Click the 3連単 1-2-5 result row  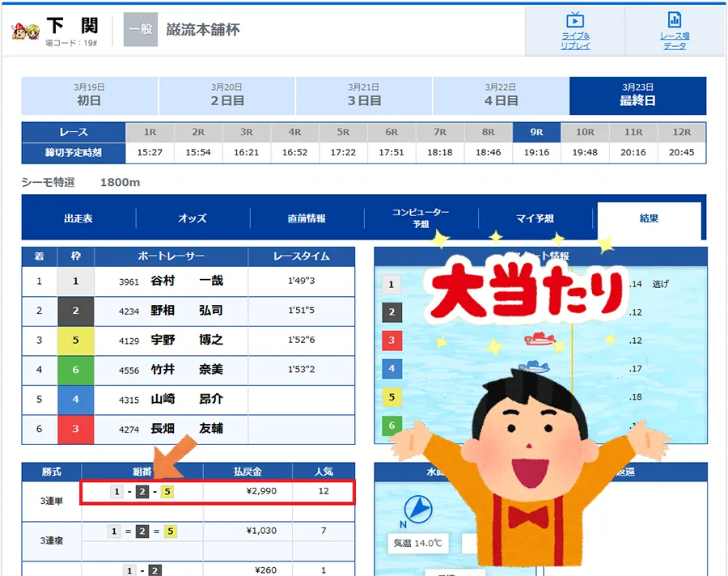click(217, 492)
